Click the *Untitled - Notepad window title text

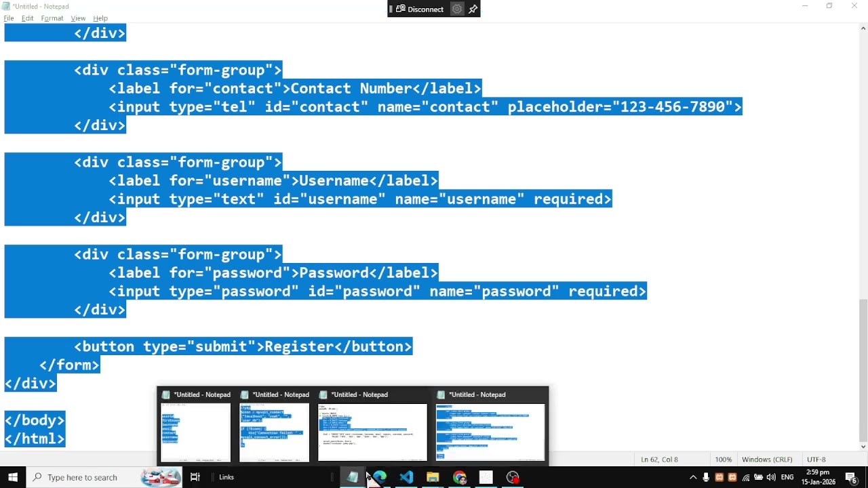40,6
